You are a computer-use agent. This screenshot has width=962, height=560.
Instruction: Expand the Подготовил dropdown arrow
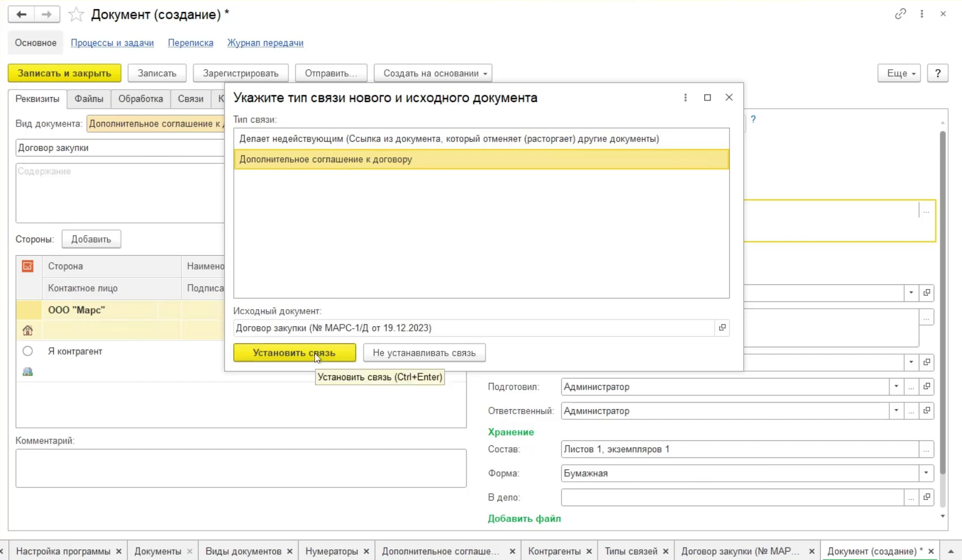click(x=896, y=387)
